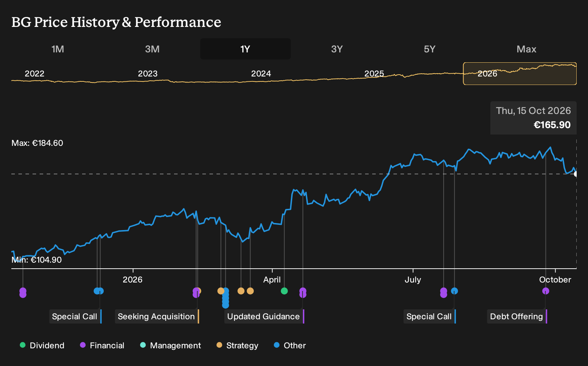Click the 2025 label in the overview timeline
The width and height of the screenshot is (588, 366).
point(374,74)
